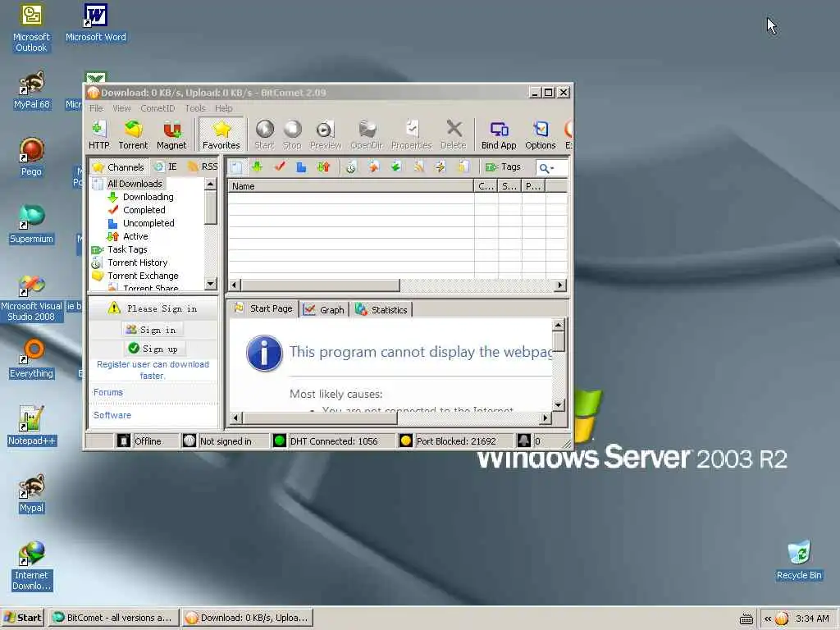Click the Sign in button
Screen dimensions: 840x630
152,330
